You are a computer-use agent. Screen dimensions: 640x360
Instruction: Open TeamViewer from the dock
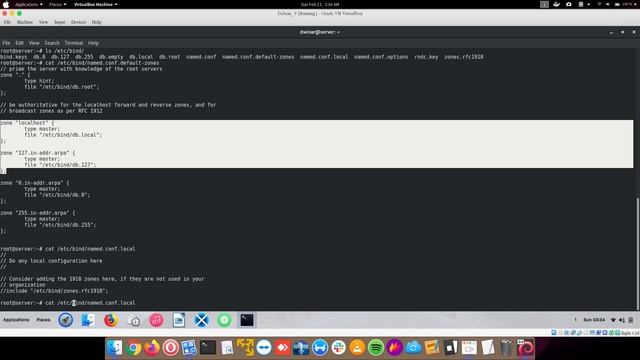(x=264, y=348)
